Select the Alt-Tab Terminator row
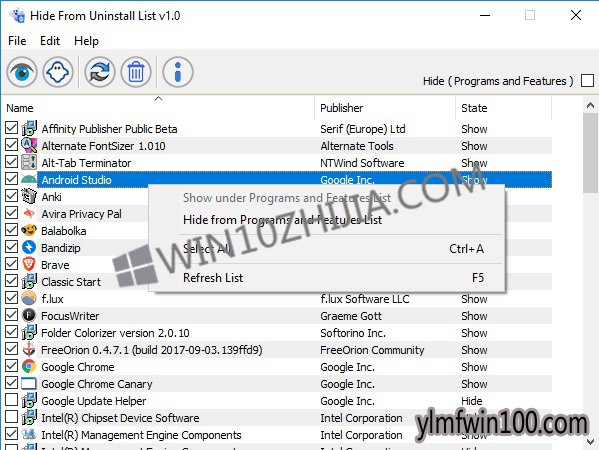Viewport: 599px width, 450px height. pyautogui.click(x=277, y=163)
